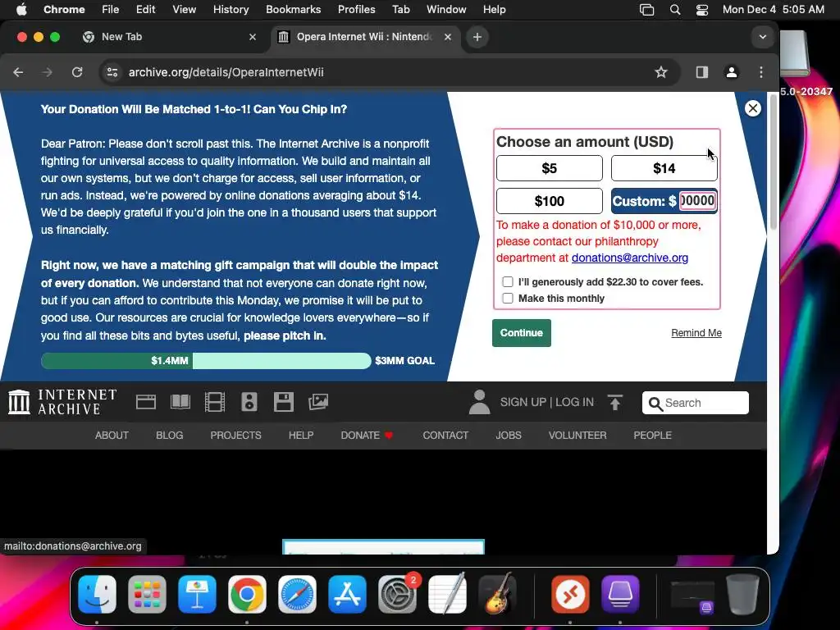Open the BLOG link
Screen dimensions: 840x630
click(169, 435)
